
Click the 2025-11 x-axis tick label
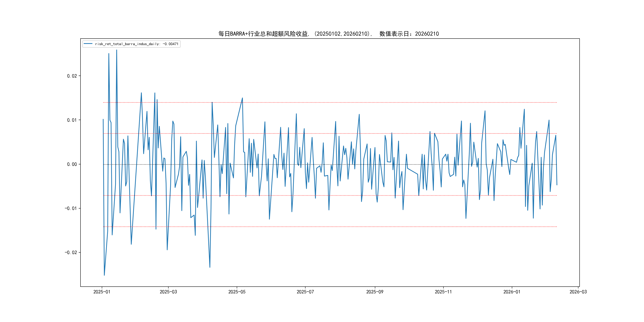(443, 292)
